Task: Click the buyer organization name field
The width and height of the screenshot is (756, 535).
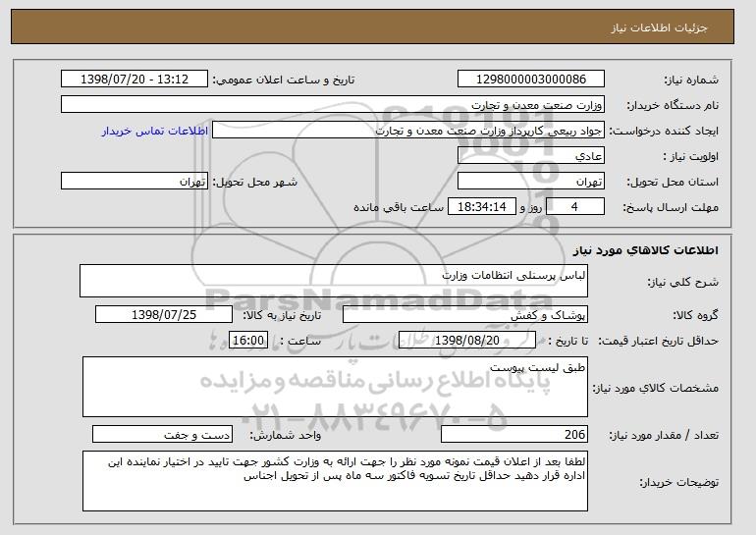Action: click(x=333, y=105)
